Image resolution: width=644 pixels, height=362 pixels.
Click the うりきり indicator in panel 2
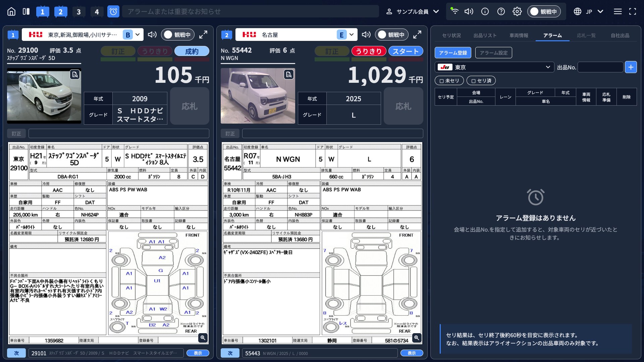(x=369, y=51)
